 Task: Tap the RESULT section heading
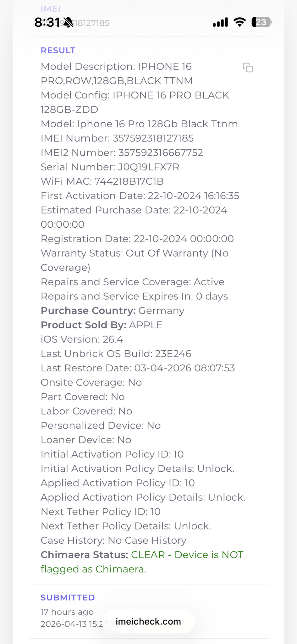(x=58, y=50)
